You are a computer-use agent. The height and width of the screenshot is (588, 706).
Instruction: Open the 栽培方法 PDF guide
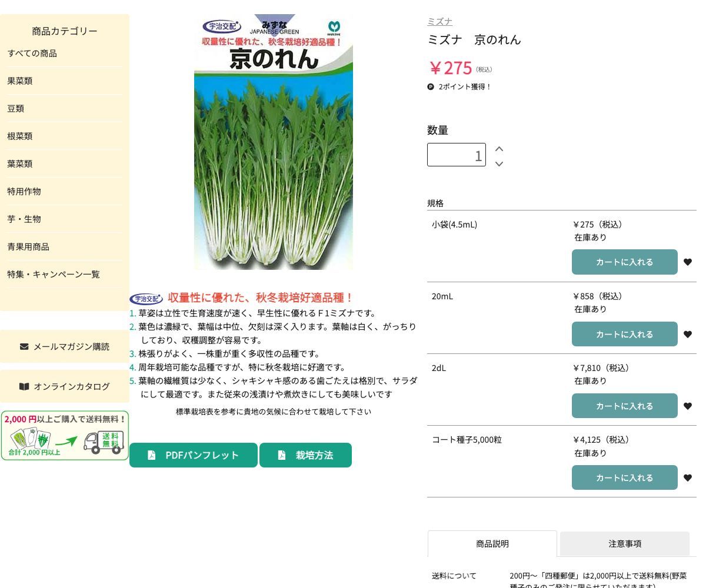tap(305, 455)
